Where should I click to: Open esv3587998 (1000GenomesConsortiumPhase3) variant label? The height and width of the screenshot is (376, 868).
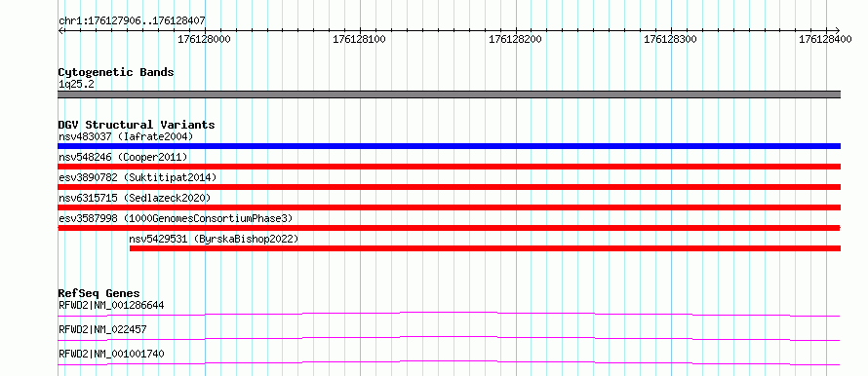[176, 218]
